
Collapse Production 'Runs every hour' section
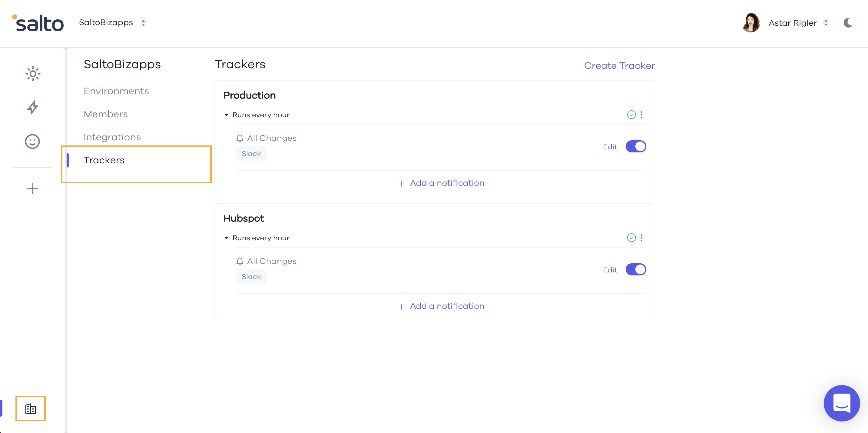[x=227, y=115]
